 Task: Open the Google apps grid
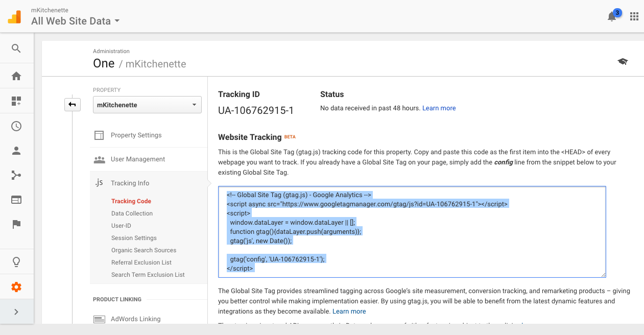[634, 16]
